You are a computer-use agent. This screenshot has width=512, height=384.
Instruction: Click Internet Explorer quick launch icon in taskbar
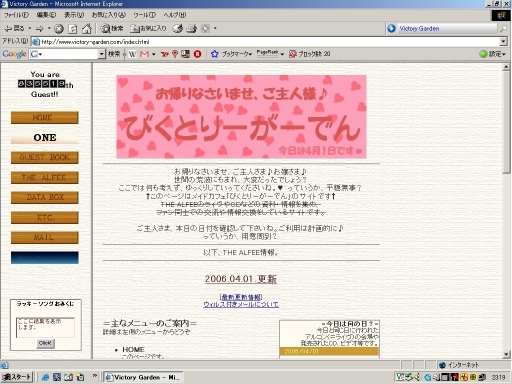45,377
